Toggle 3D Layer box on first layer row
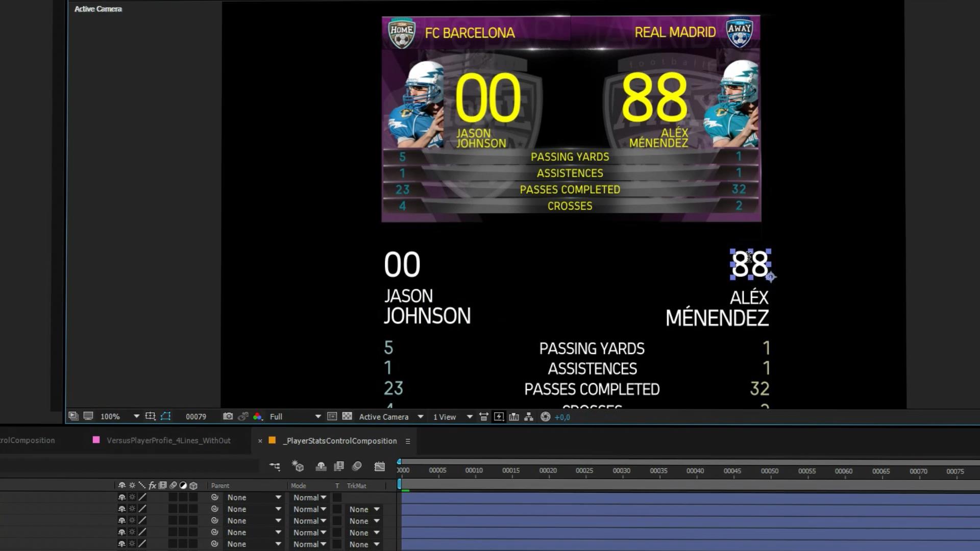980x551 pixels. (193, 497)
